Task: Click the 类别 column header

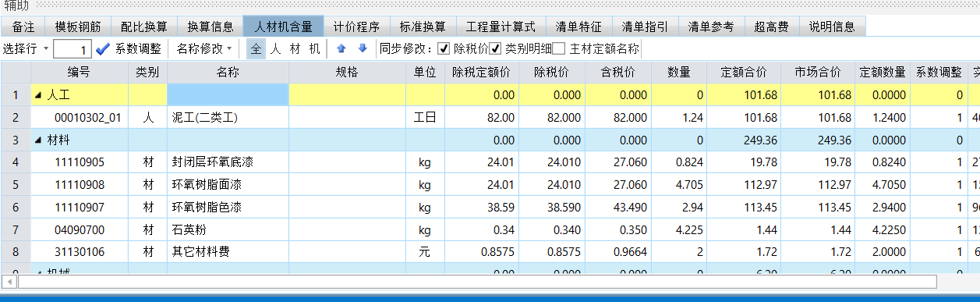Action: [x=147, y=73]
